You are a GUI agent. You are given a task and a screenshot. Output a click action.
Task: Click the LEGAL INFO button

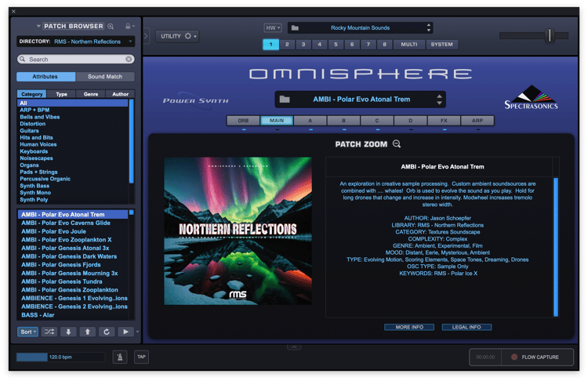pyautogui.click(x=466, y=328)
